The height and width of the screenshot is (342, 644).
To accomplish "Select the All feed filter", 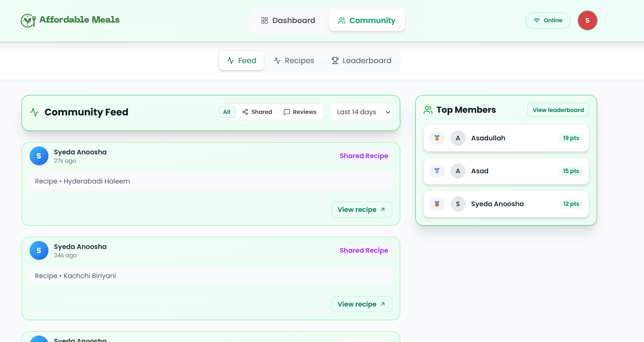I will (x=227, y=112).
